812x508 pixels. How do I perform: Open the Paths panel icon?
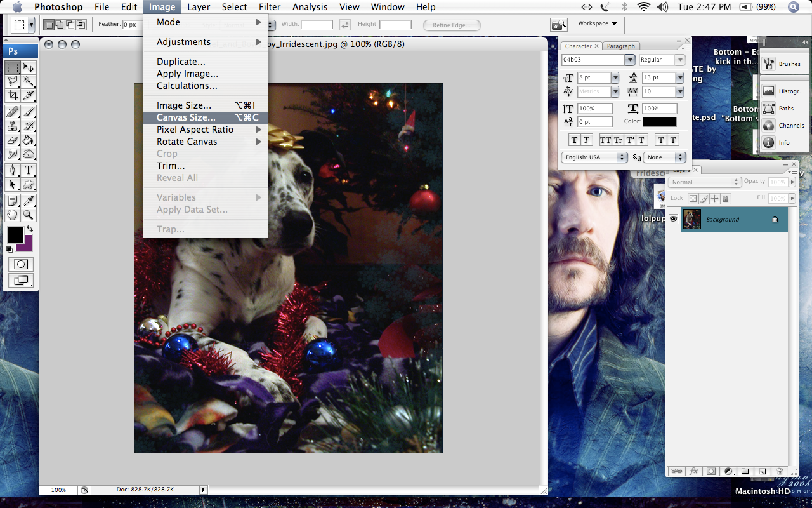pos(769,109)
